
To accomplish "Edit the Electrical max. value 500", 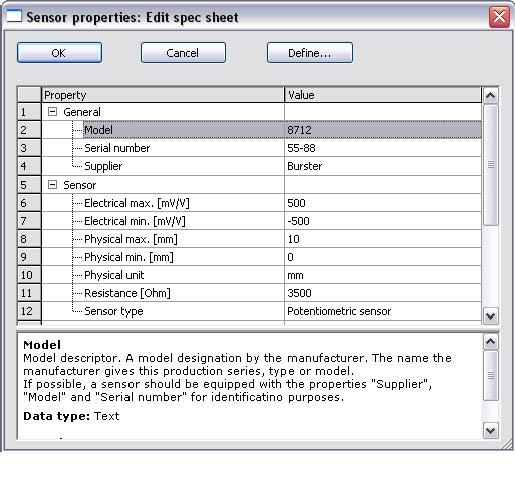I will 383,203.
